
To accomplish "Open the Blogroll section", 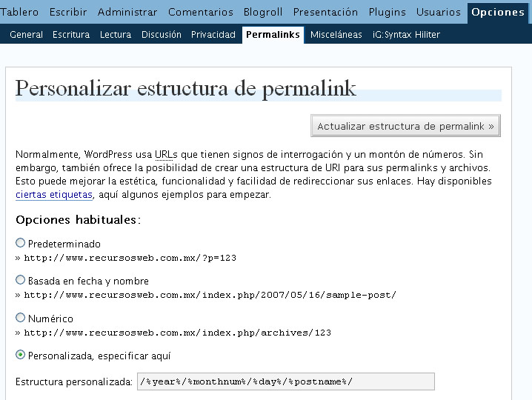I will [x=263, y=12].
